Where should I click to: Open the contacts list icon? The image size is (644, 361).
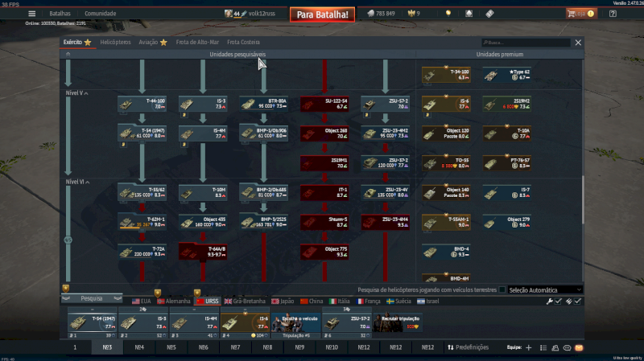pyautogui.click(x=555, y=347)
